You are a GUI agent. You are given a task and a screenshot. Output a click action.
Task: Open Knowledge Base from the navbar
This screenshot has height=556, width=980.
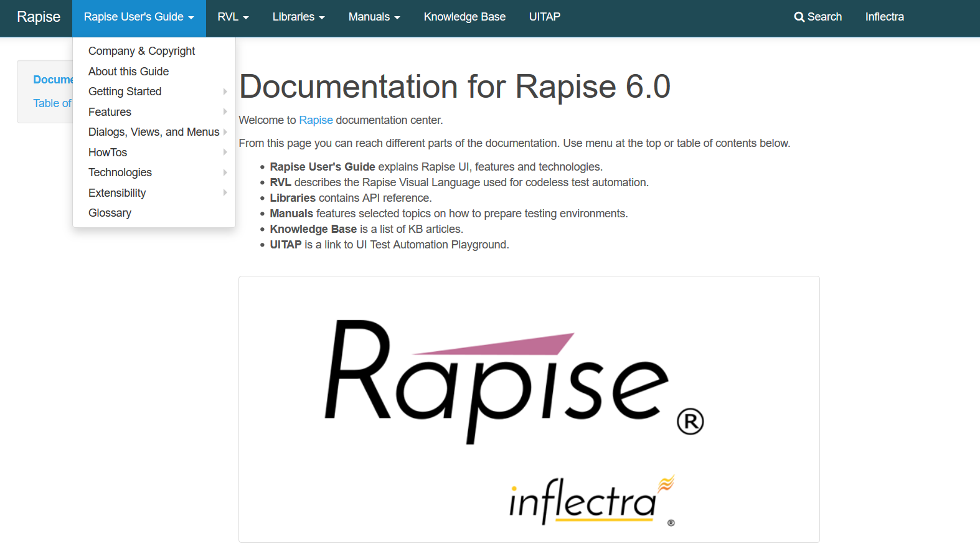[x=464, y=17]
